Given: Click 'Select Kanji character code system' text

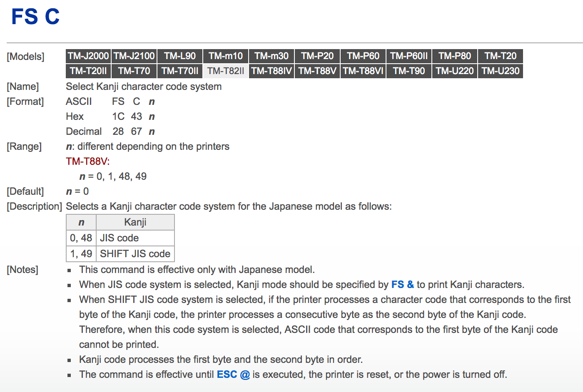Looking at the screenshot, I should coord(144,87).
